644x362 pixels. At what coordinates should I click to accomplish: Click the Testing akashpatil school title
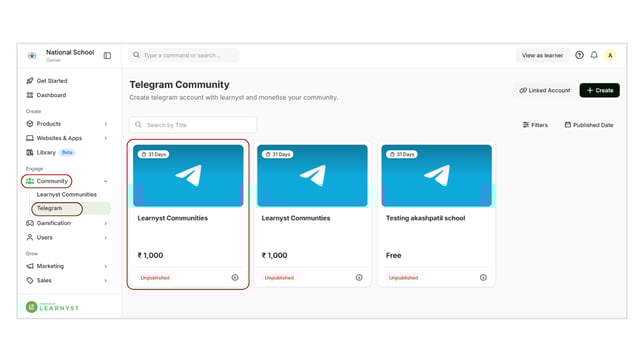point(425,218)
